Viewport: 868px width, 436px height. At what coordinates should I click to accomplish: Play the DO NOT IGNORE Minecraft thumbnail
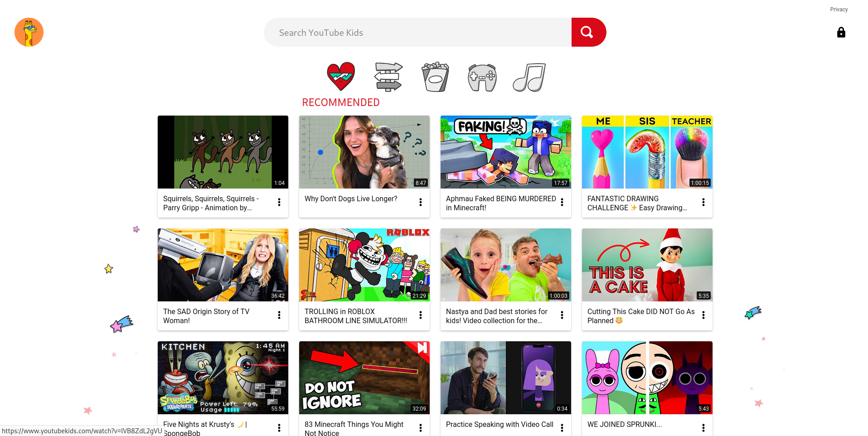(x=364, y=378)
